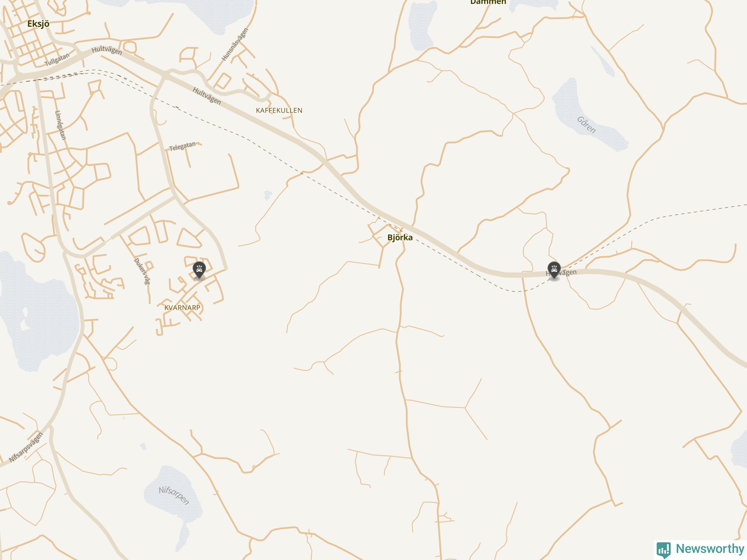Click the car incident marker on Hultvägen
The image size is (747, 560).
(x=554, y=270)
